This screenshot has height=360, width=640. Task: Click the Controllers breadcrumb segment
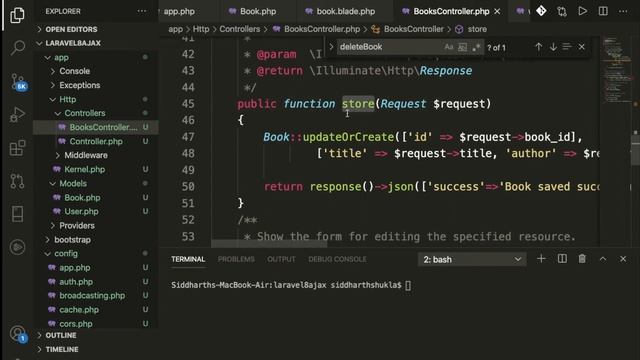click(x=240, y=29)
